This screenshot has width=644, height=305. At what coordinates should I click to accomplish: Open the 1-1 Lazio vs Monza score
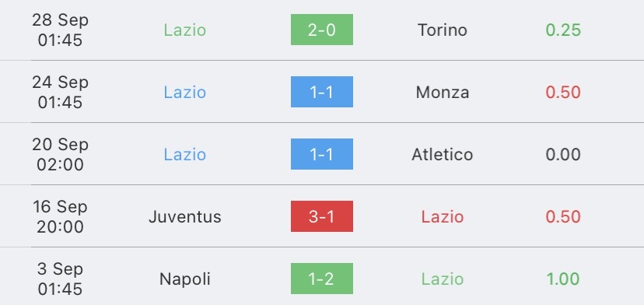tap(321, 92)
